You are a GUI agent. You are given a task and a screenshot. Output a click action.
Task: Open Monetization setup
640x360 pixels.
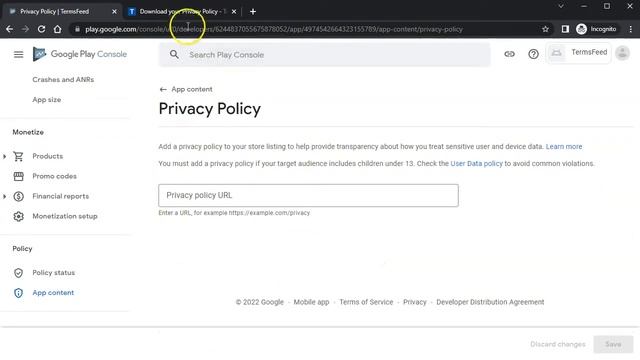click(65, 216)
